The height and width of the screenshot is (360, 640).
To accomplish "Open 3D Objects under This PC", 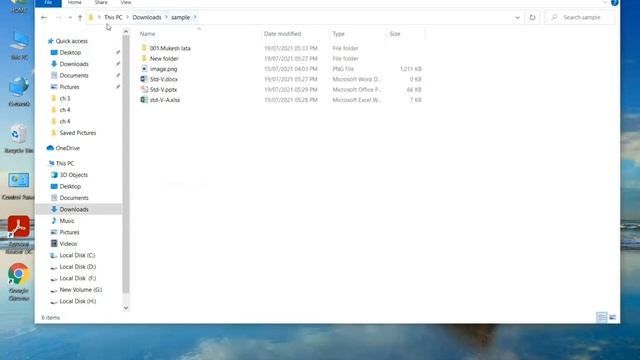I will click(x=73, y=175).
